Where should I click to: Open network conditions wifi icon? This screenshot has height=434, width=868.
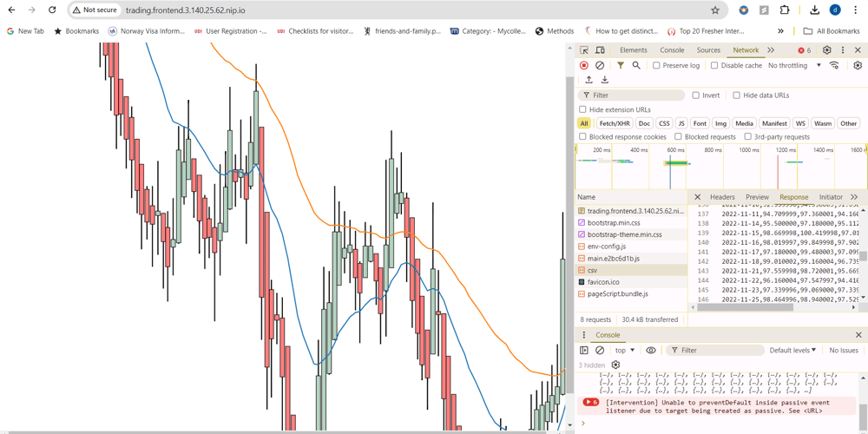coord(834,65)
